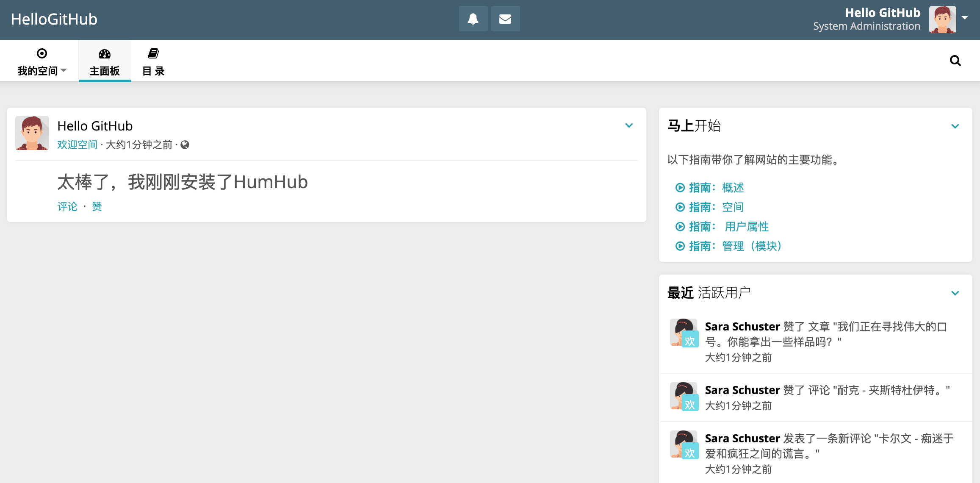Open the messages envelope icon
The height and width of the screenshot is (483, 980).
[x=505, y=19]
